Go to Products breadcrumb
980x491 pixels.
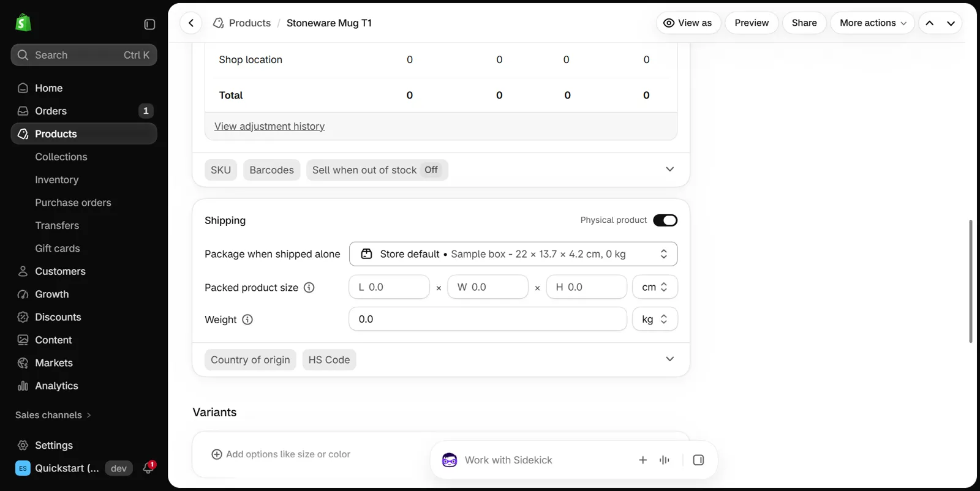pos(250,23)
